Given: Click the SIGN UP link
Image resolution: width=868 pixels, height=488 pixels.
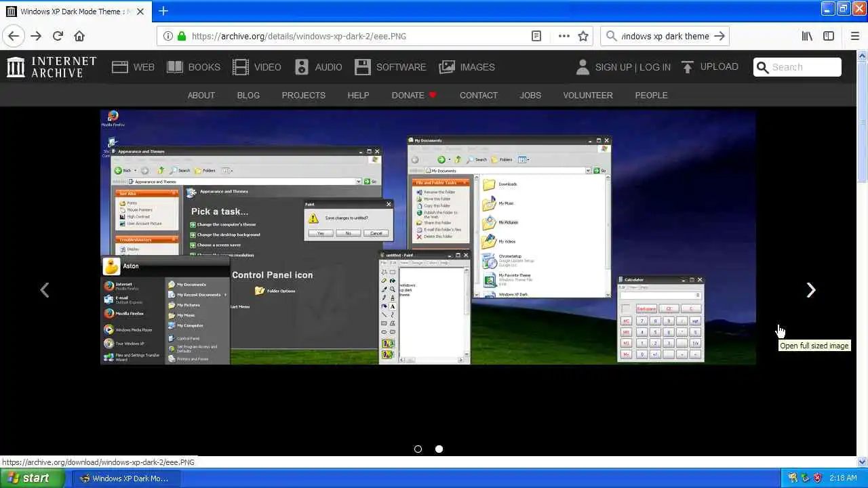Looking at the screenshot, I should (613, 67).
